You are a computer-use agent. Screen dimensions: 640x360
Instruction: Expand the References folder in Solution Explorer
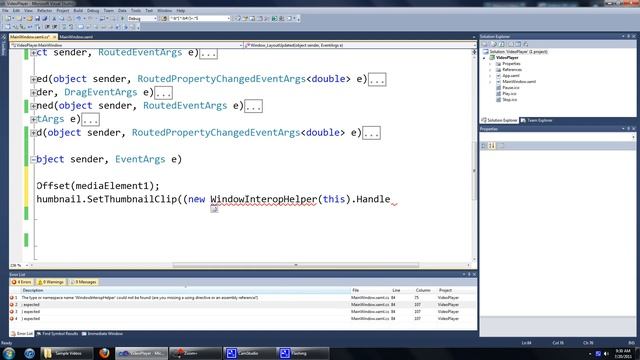coord(490,70)
